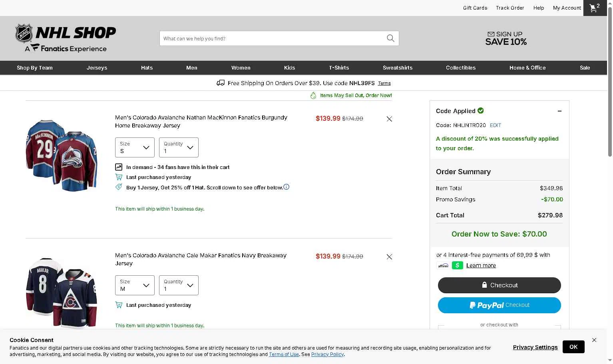Open the Cale Makar Navy jersey title link
Image resolution: width=613 pixels, height=364 pixels.
point(201,259)
